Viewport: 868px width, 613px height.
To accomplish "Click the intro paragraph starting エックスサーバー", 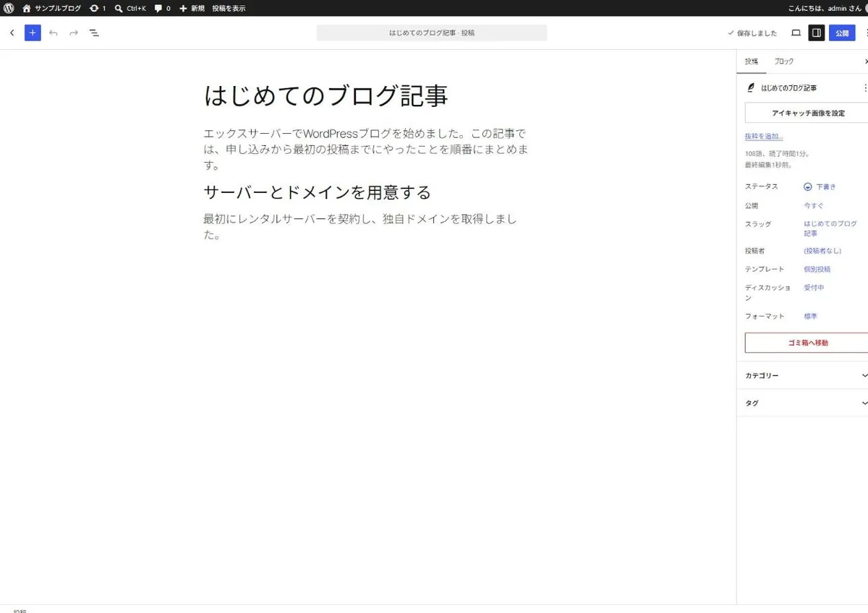I will [x=367, y=149].
